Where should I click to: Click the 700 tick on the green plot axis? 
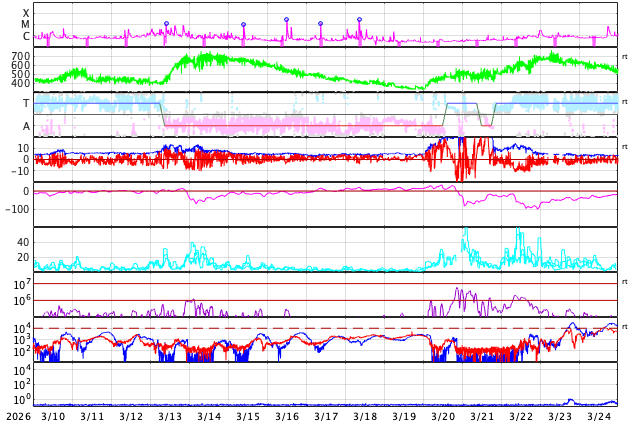21,57
